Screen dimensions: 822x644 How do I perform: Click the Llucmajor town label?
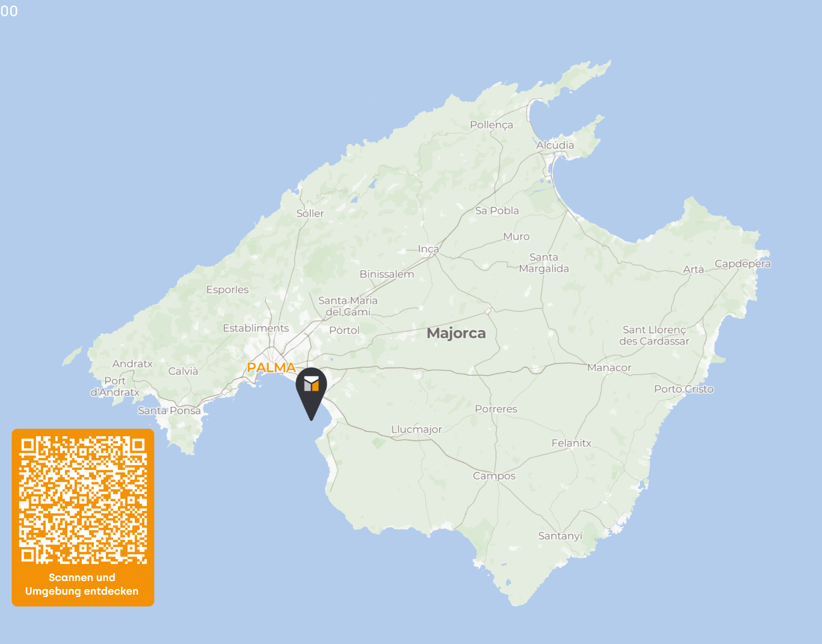click(416, 430)
